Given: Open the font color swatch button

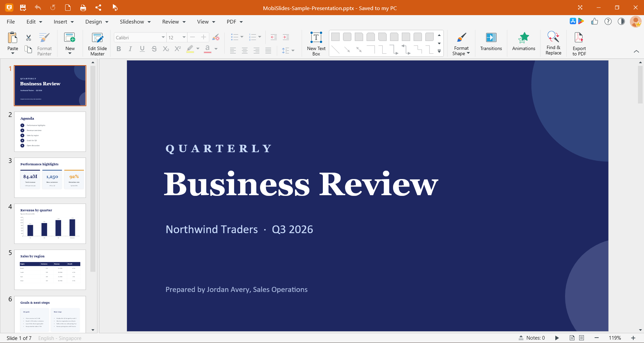Looking at the screenshot, I should (208, 49).
